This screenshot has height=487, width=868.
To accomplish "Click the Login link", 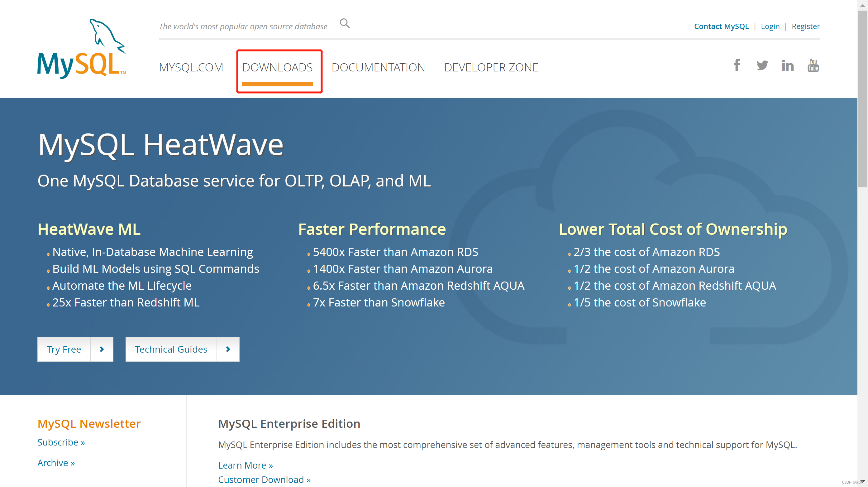I will click(770, 26).
